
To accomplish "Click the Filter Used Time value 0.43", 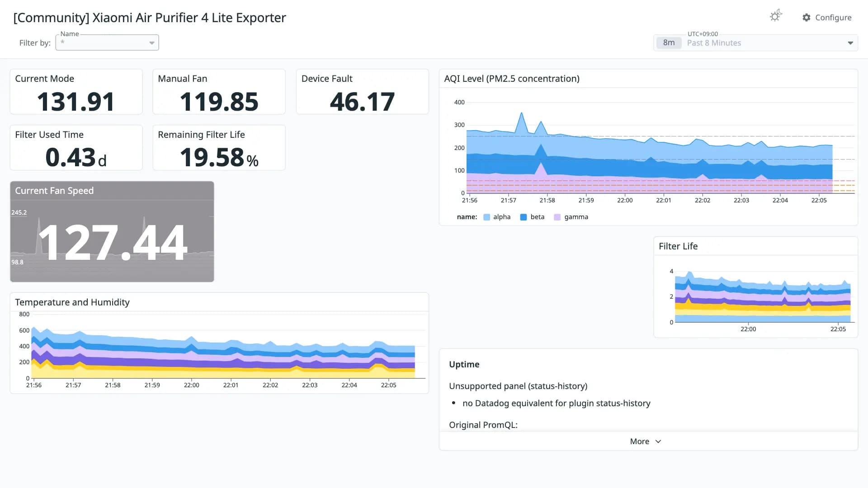I will [x=71, y=158].
